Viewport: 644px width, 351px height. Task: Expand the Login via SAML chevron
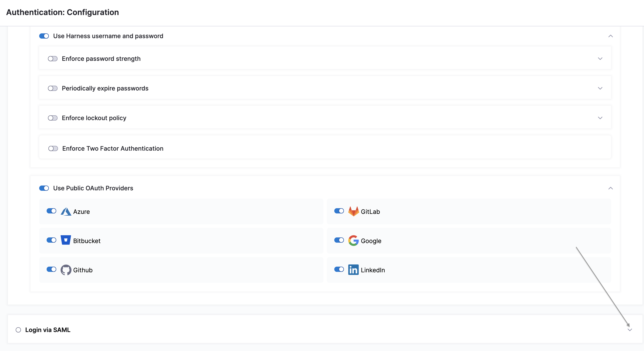(x=629, y=330)
